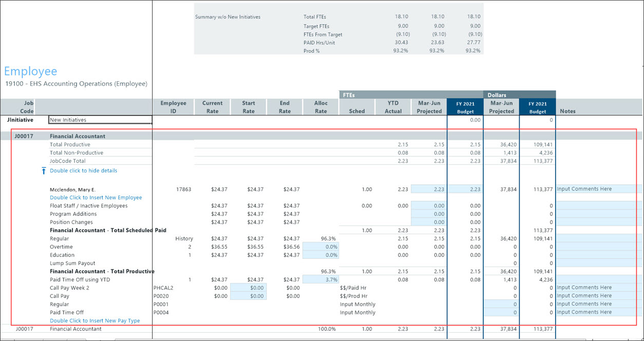The height and width of the screenshot is (341, 644).
Task: Select the Position Changes Mar-Jun Projected cell
Action: (x=429, y=222)
